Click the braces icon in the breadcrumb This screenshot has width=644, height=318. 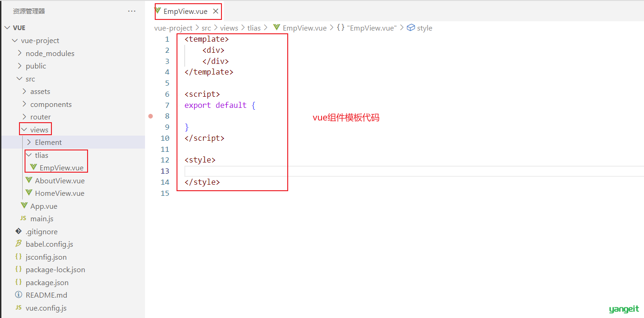341,28
